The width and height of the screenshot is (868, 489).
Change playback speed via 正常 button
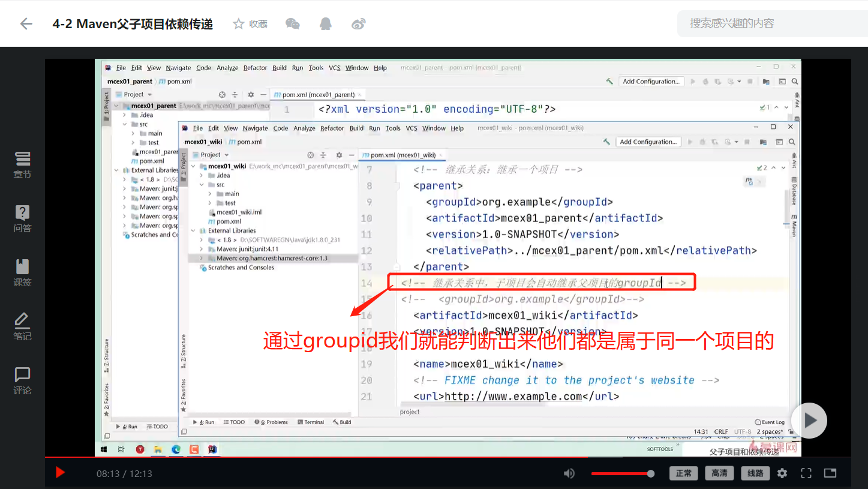[x=684, y=473]
